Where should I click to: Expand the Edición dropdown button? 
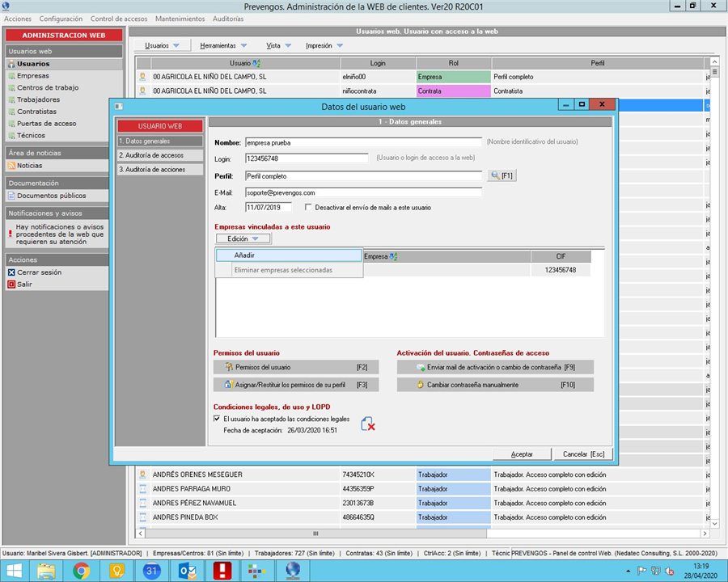click(243, 238)
